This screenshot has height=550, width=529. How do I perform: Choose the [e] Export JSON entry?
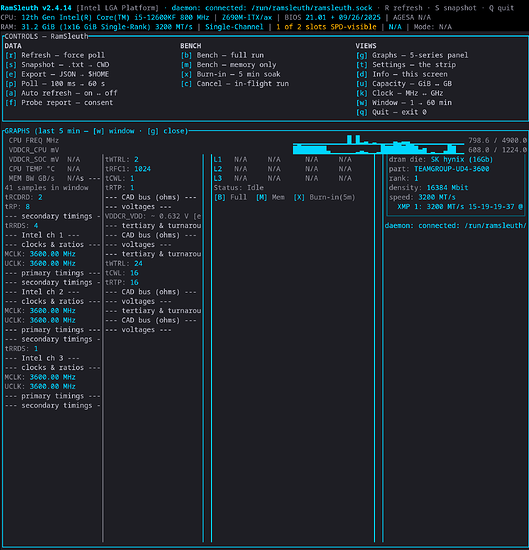[57, 74]
